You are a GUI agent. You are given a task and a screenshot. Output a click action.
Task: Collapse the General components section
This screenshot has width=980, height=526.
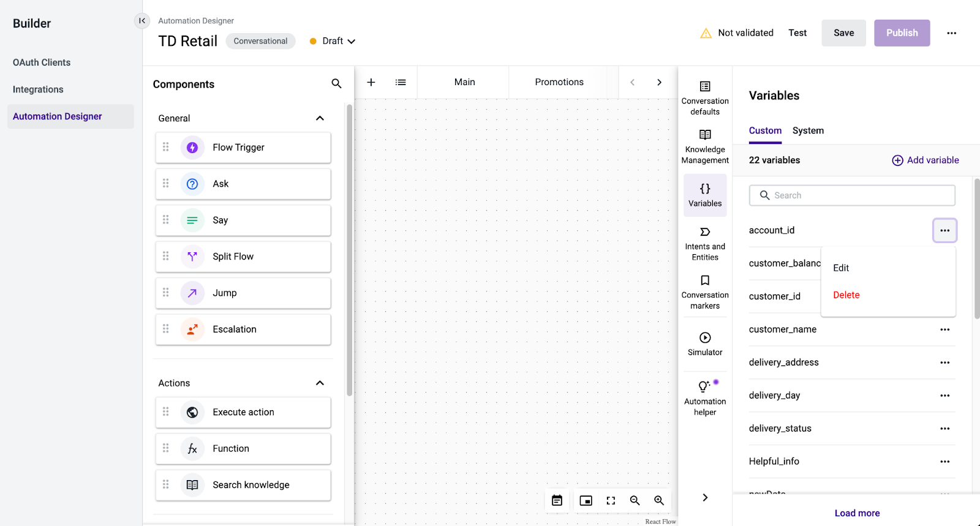click(x=320, y=118)
